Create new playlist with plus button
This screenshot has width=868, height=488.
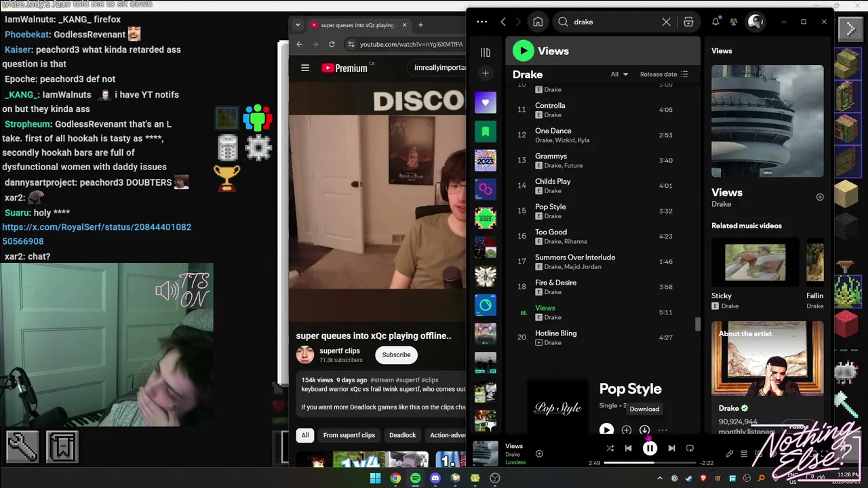[485, 73]
